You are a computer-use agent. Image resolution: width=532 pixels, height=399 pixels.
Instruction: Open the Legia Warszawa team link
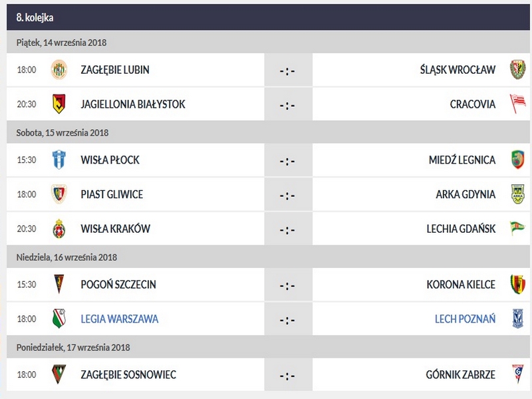pos(120,319)
